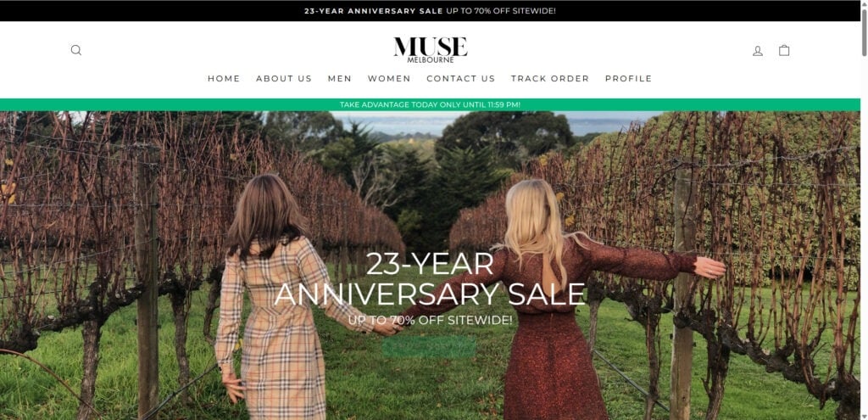Image resolution: width=868 pixels, height=420 pixels.
Task: Open the account login person icon
Action: click(757, 51)
